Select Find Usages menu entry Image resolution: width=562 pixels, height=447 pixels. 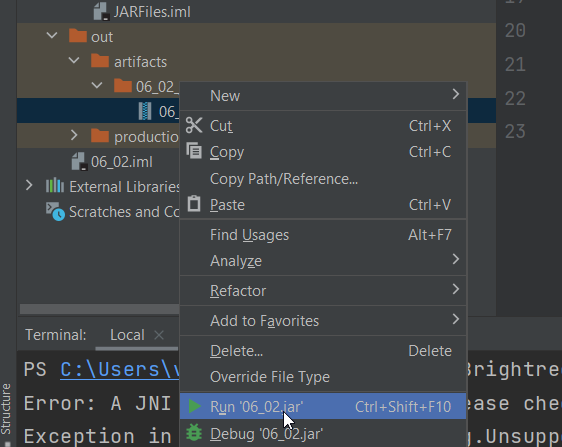[323, 235]
